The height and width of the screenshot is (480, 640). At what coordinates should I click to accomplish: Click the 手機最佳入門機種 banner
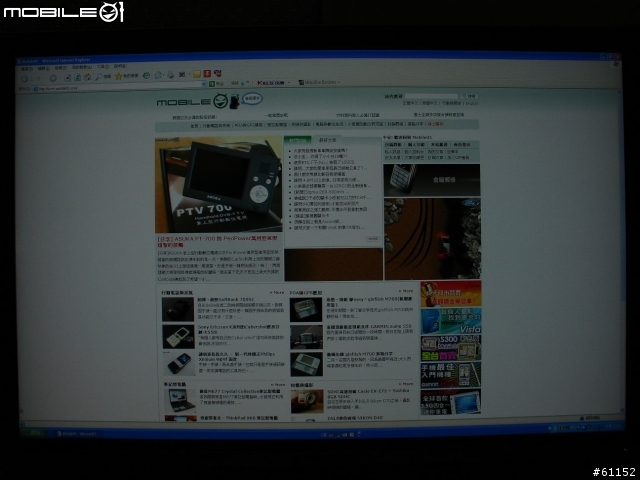click(451, 375)
